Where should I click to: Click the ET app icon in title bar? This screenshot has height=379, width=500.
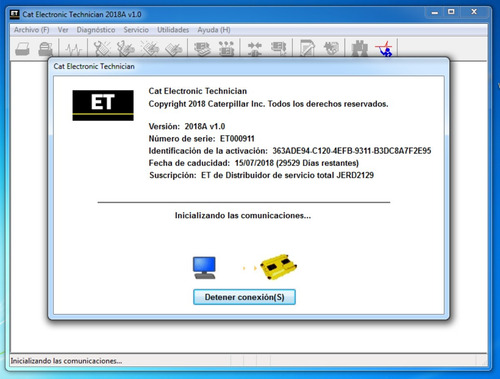pos(15,14)
